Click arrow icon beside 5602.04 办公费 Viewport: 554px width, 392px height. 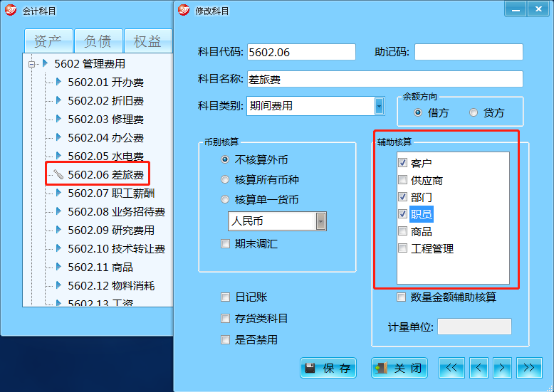point(58,137)
